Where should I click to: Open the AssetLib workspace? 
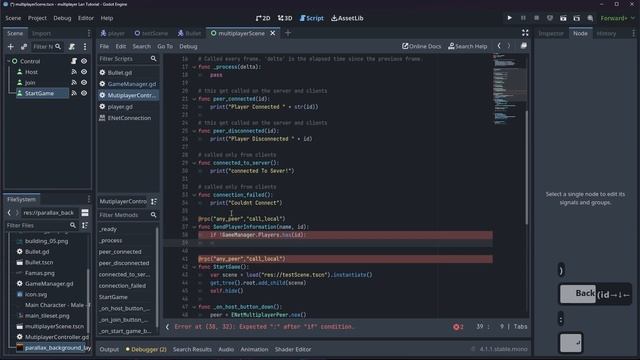click(x=347, y=18)
